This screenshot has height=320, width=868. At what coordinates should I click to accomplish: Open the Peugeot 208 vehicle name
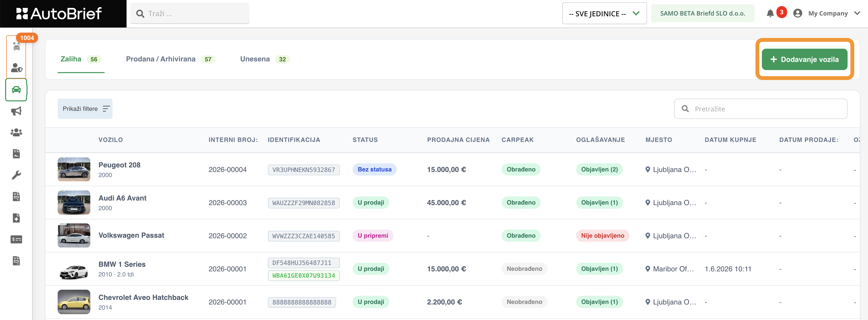(x=119, y=165)
